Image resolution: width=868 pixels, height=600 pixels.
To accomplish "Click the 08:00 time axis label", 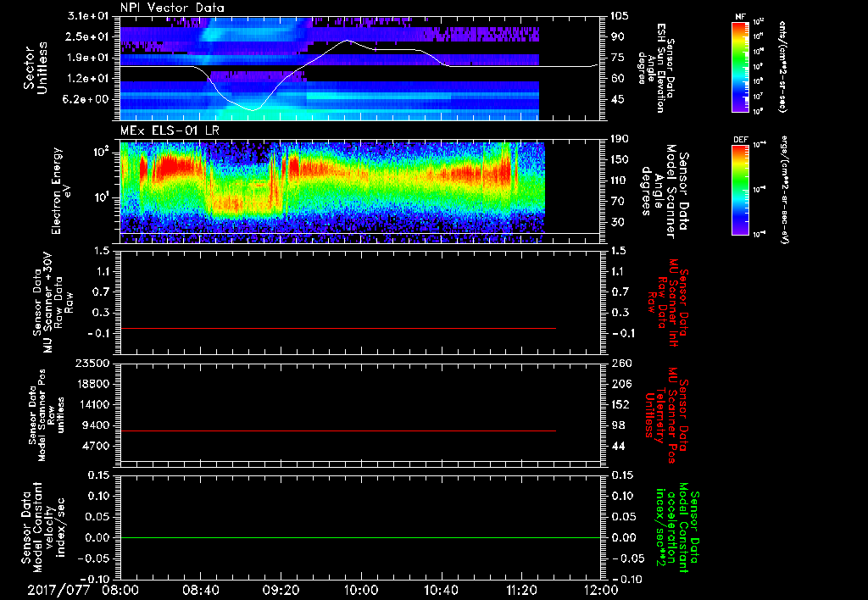I will pyautogui.click(x=121, y=589).
